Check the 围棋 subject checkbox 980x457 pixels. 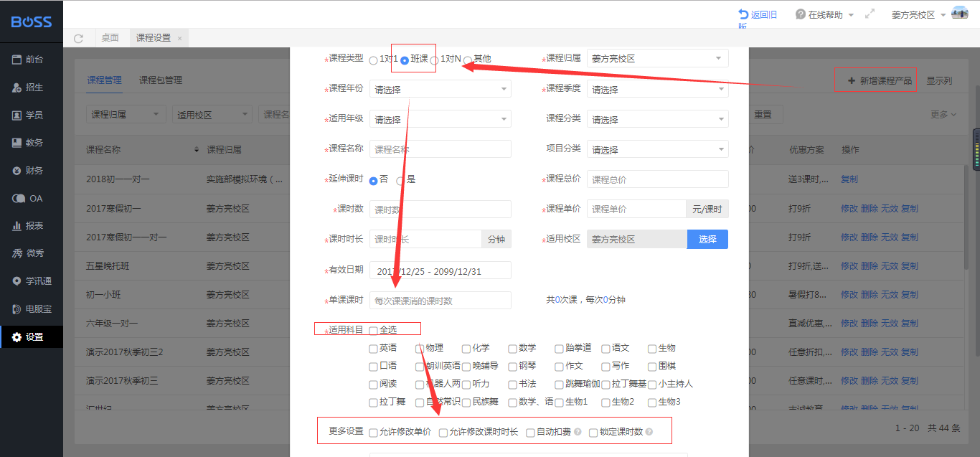(652, 366)
